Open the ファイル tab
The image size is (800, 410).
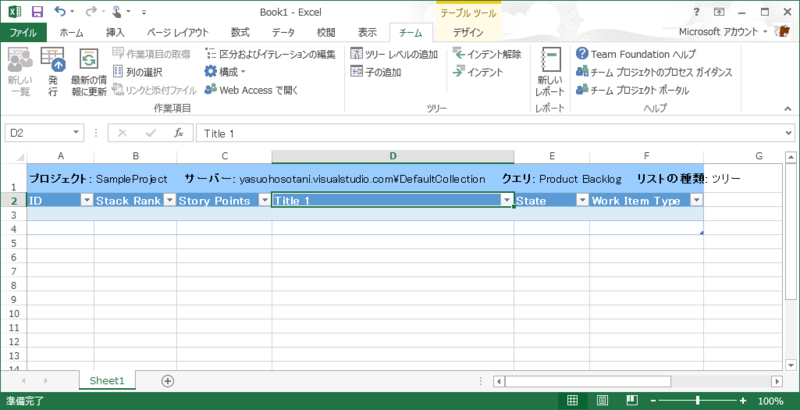[x=23, y=33]
